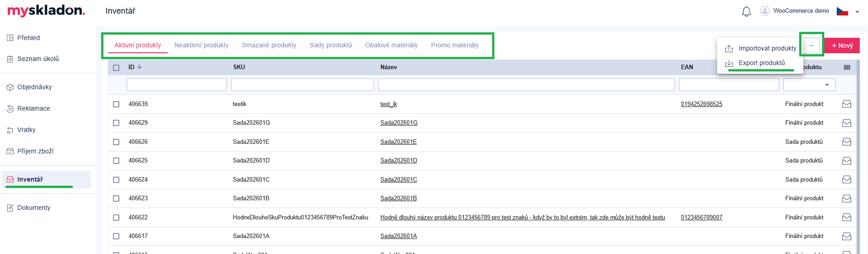Click the Seznam úkolů sidebar icon

point(10,59)
